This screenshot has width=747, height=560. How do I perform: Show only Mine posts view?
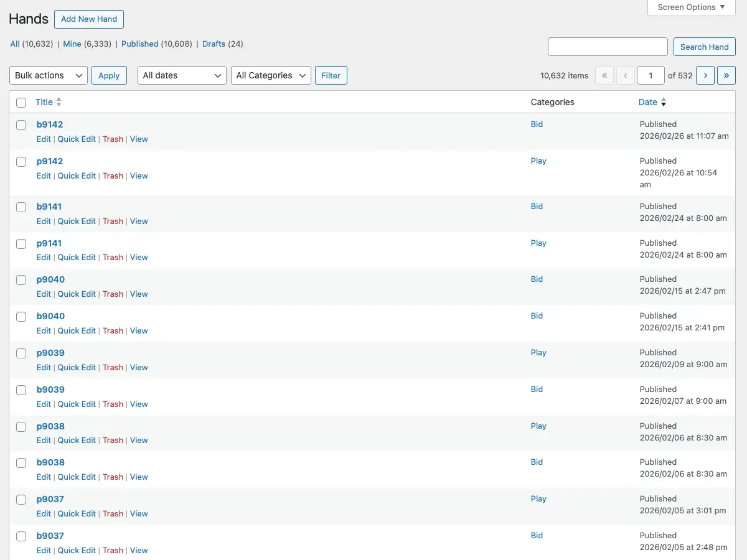coord(73,44)
